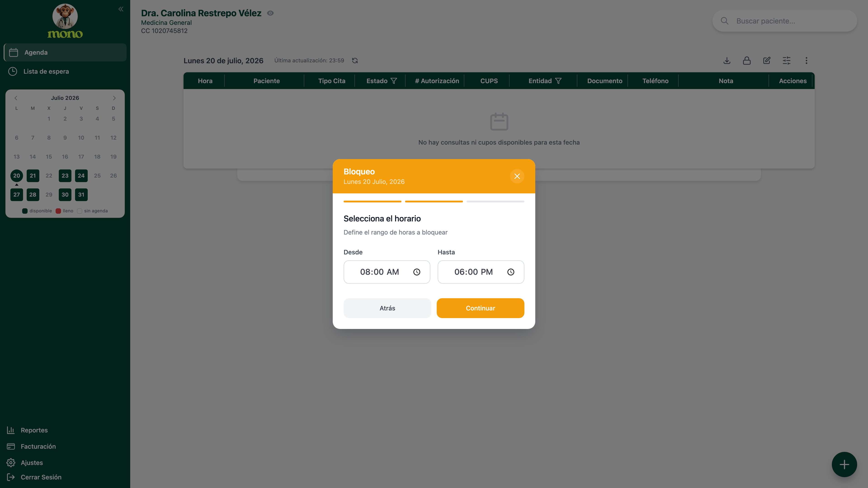Image resolution: width=868 pixels, height=488 pixels.
Task: Click the Paciente column header
Action: (266, 81)
